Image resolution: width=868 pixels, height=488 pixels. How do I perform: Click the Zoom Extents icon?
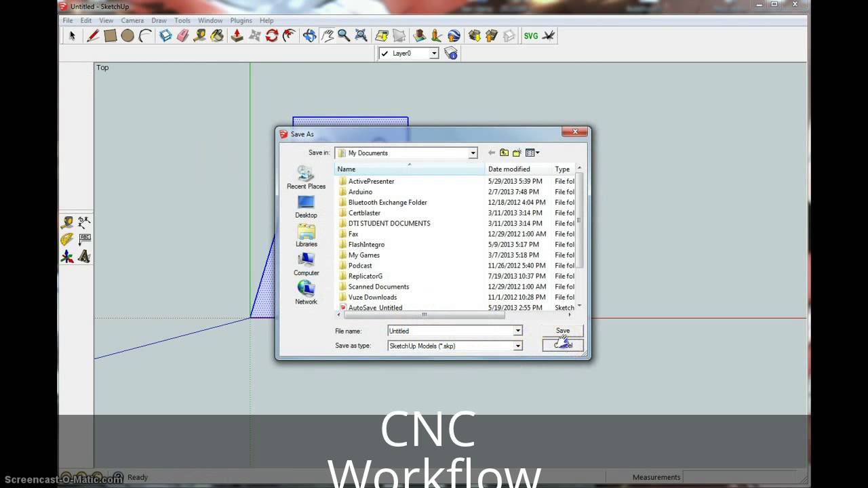coord(361,36)
